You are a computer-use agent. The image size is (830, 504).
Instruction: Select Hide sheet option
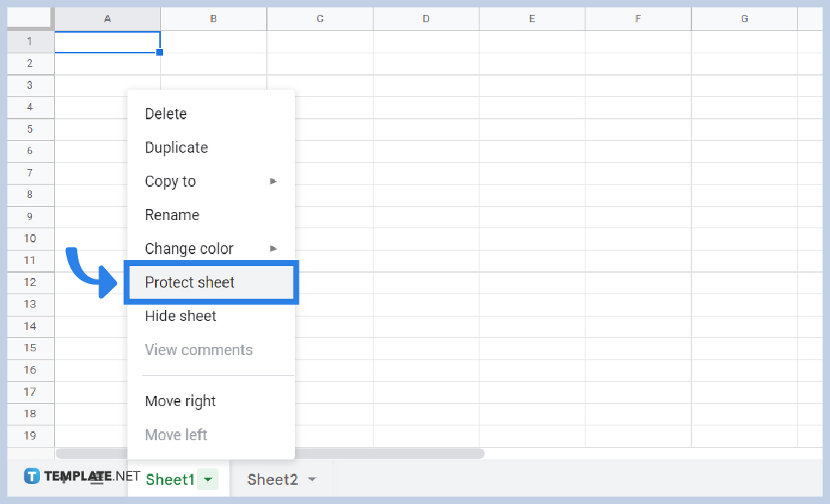(180, 316)
